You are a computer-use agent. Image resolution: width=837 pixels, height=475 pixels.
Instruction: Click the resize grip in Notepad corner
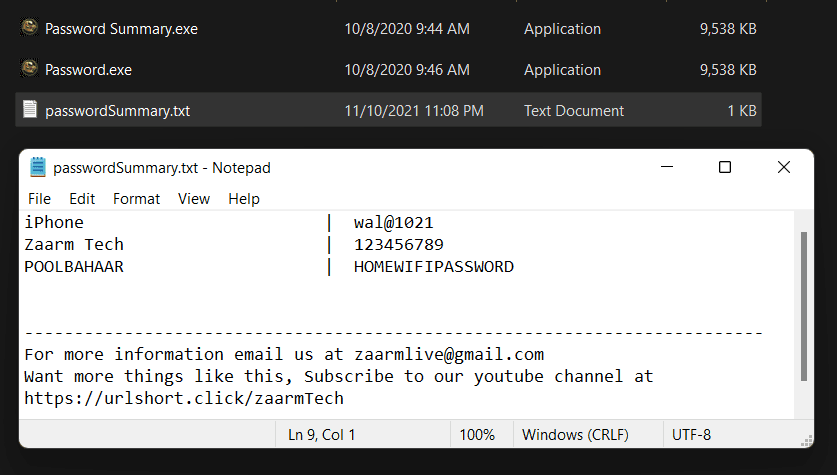pyautogui.click(x=807, y=440)
